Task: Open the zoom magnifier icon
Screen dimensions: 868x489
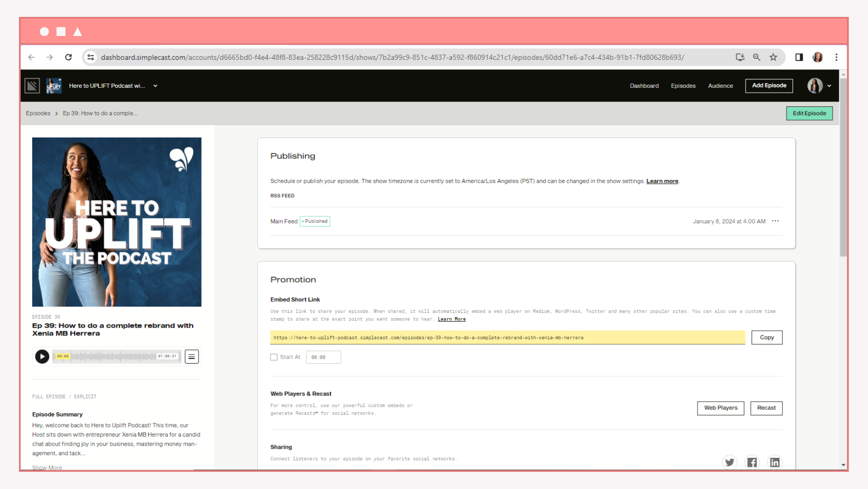Action: tap(757, 57)
